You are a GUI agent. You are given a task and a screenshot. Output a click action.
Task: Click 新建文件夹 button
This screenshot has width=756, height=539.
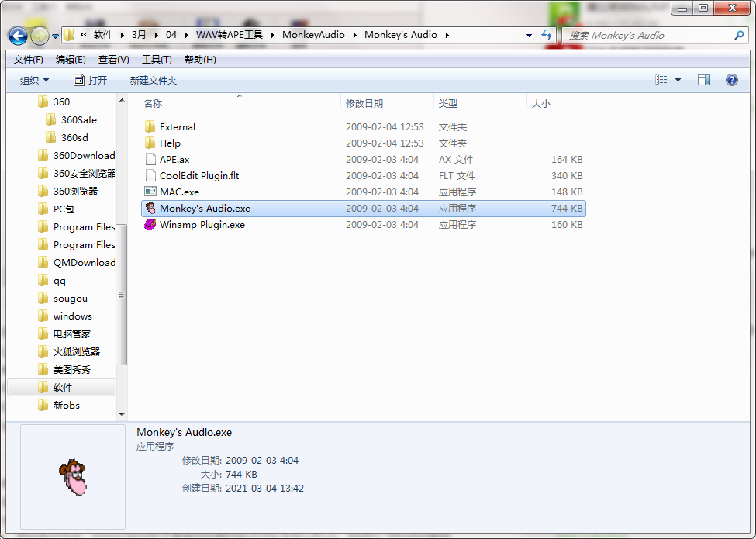154,80
